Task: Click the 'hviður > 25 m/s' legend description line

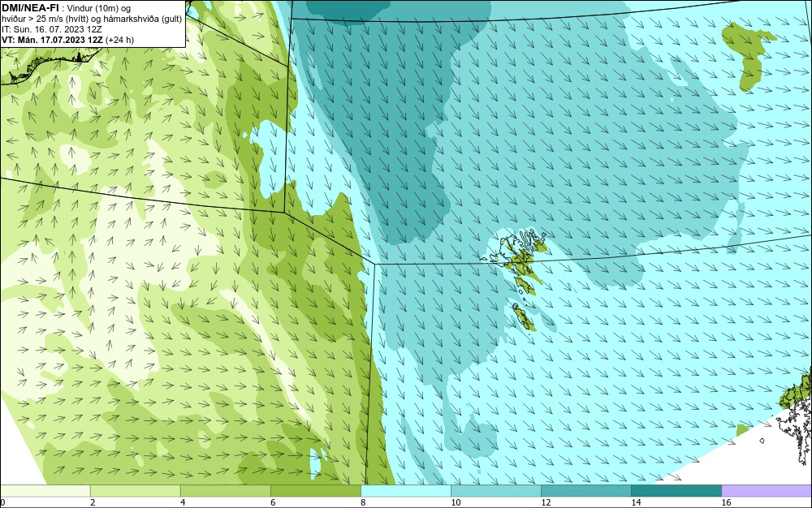Action: 92,19
